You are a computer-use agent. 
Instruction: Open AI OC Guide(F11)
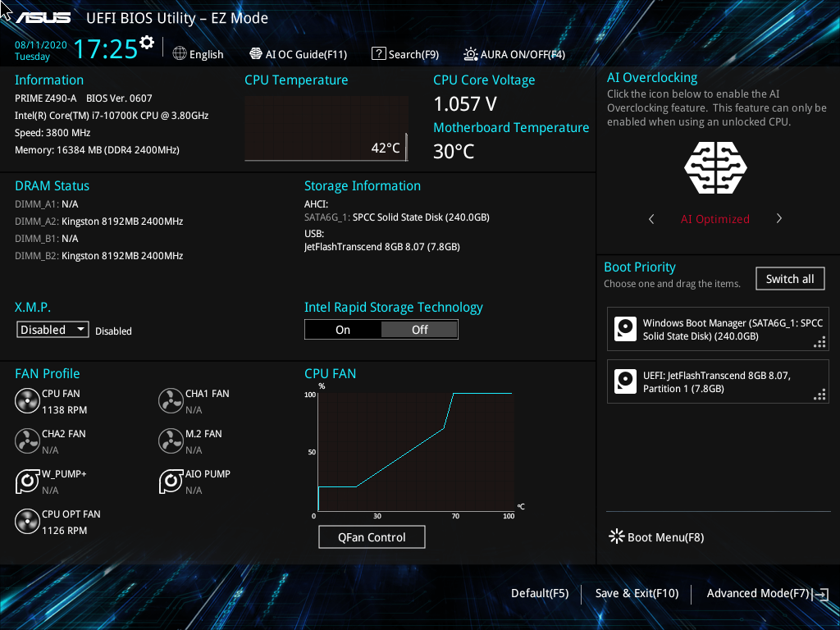coord(307,54)
